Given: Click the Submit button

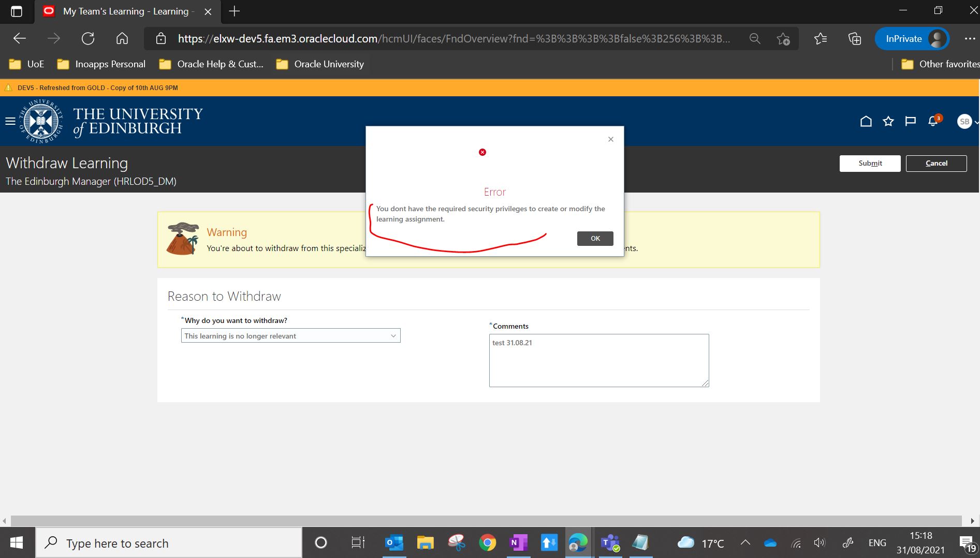Looking at the screenshot, I should [870, 163].
